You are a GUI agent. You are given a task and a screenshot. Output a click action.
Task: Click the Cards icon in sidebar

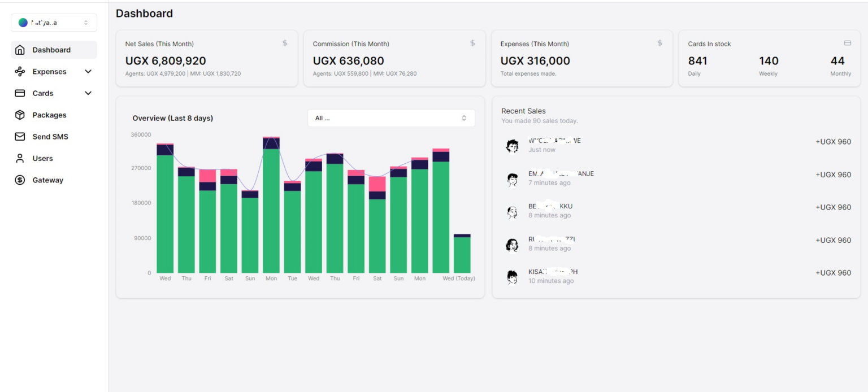tap(20, 93)
